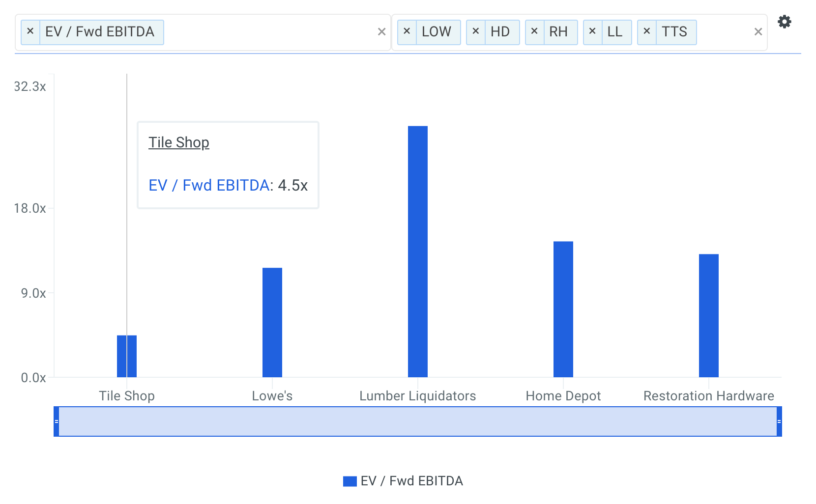The image size is (816, 504).
Task: Click the Lumber Liquidators axis label
Action: coord(418,396)
